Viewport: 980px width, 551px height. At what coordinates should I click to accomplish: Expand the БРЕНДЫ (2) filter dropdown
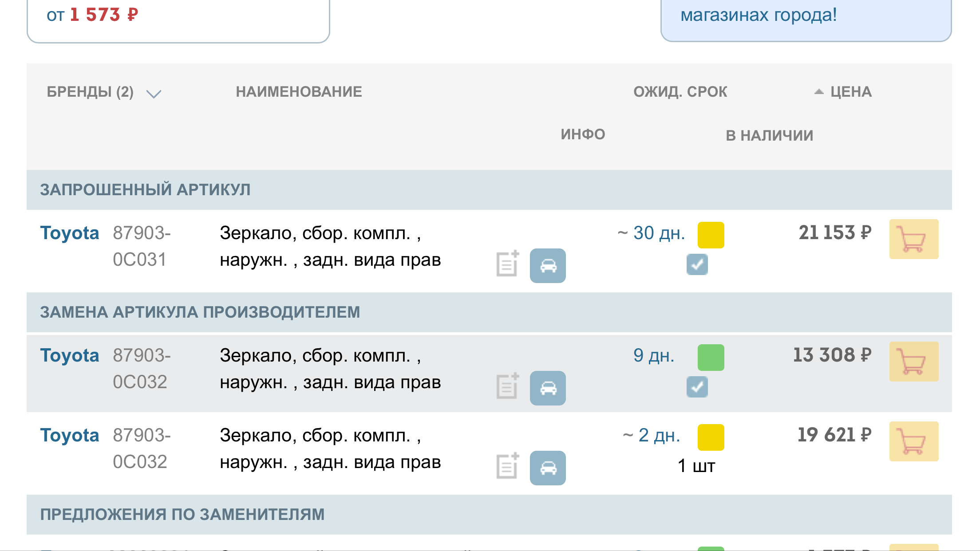(x=154, y=93)
